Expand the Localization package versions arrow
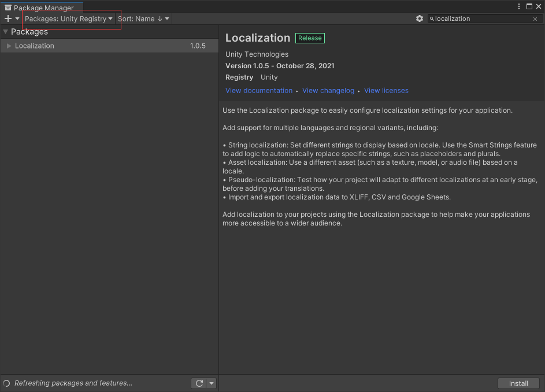545x392 pixels. [9, 46]
